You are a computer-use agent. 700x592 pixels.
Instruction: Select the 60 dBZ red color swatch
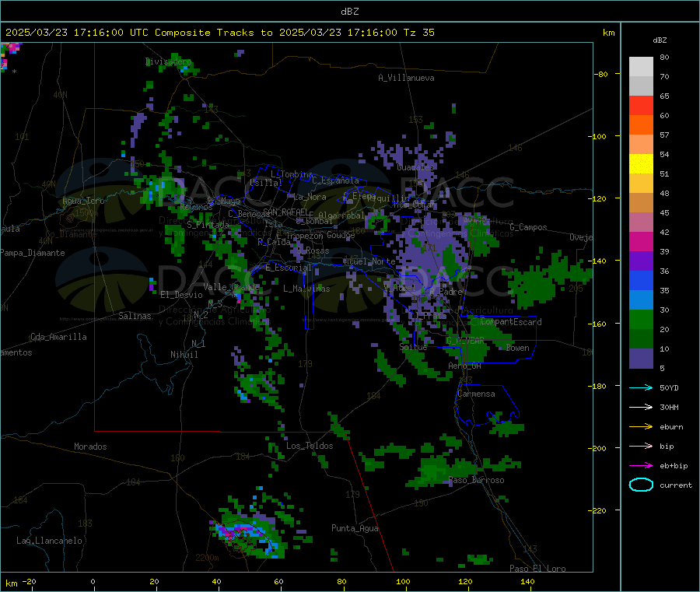641,105
